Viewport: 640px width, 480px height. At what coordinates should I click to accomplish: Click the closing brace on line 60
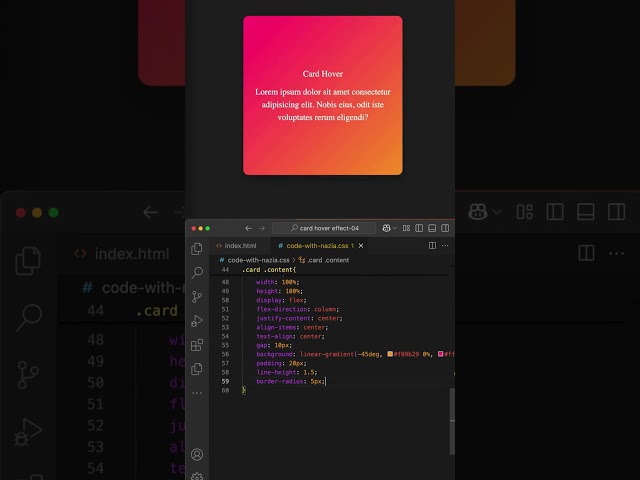coord(244,390)
